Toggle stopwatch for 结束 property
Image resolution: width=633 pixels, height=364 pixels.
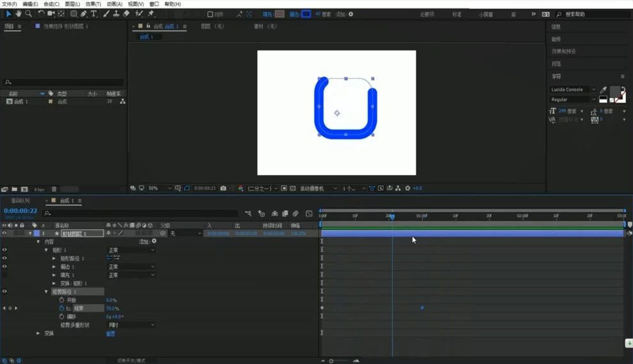click(x=61, y=308)
